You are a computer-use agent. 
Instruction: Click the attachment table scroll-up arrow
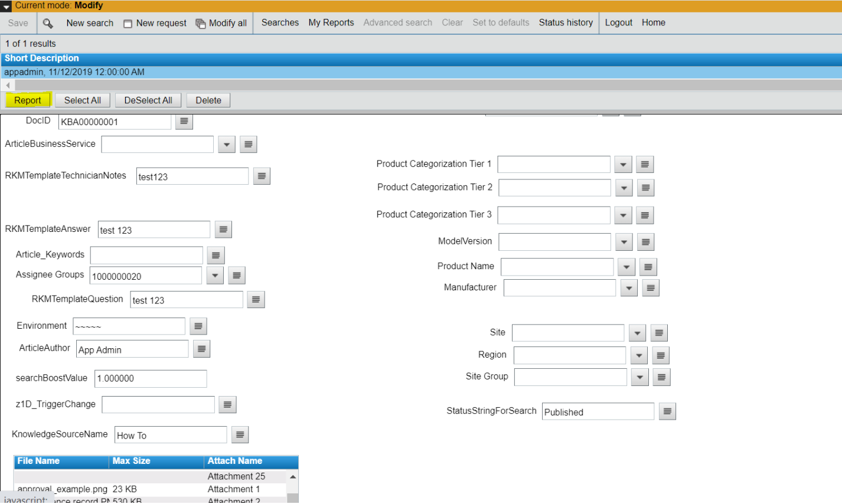[x=293, y=476]
